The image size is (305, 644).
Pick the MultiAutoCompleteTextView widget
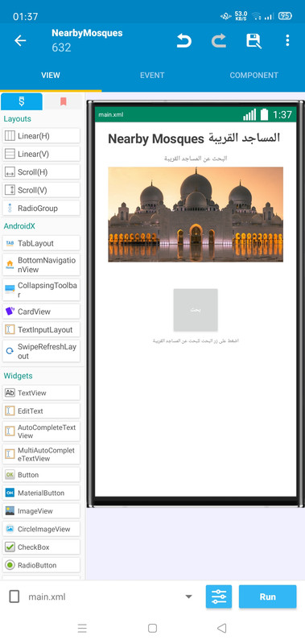[41, 454]
